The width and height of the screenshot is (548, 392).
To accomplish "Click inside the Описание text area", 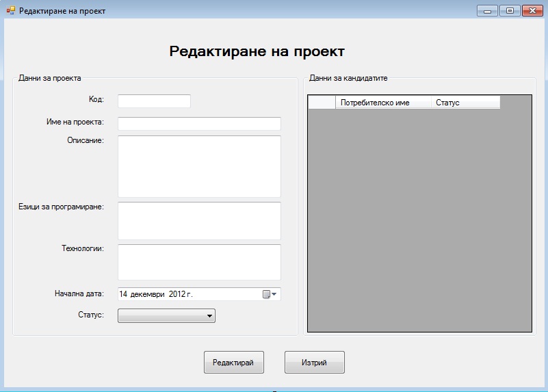I will [199, 166].
